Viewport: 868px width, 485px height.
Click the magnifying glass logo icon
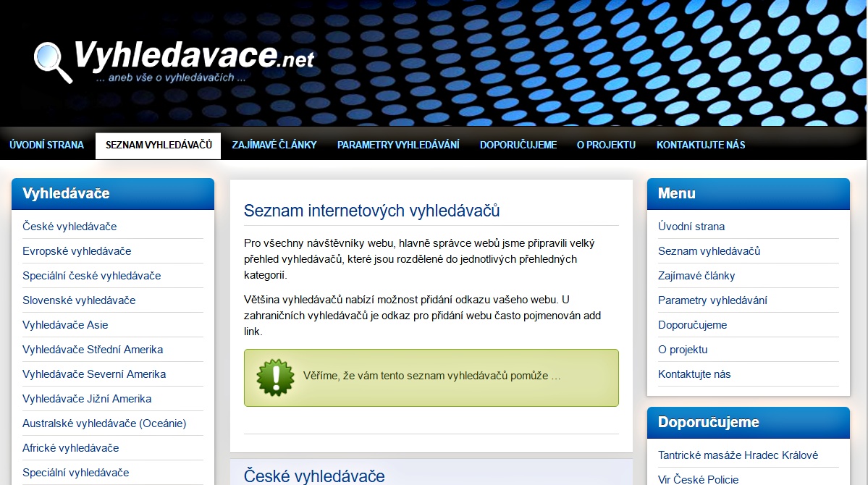pyautogui.click(x=53, y=62)
